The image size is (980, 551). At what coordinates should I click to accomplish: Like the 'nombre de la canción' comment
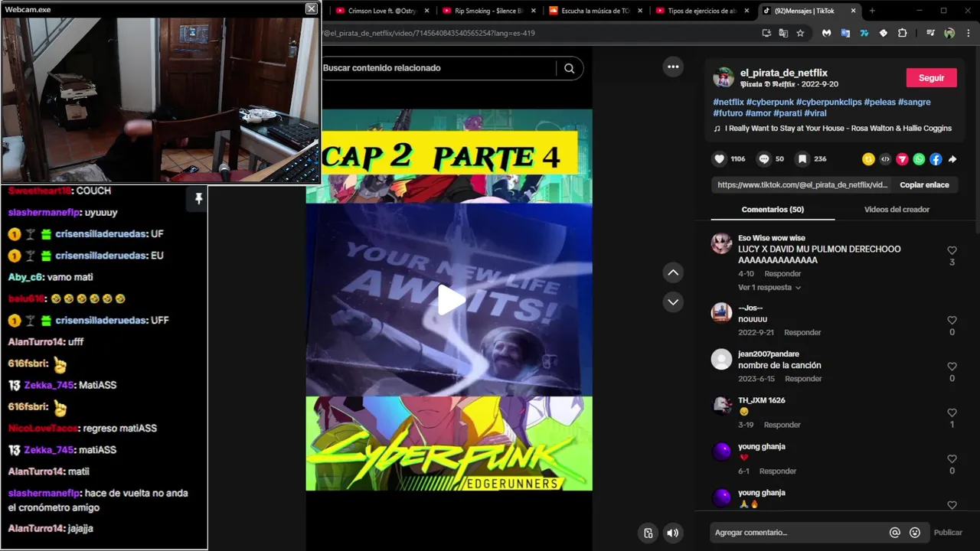[952, 366]
